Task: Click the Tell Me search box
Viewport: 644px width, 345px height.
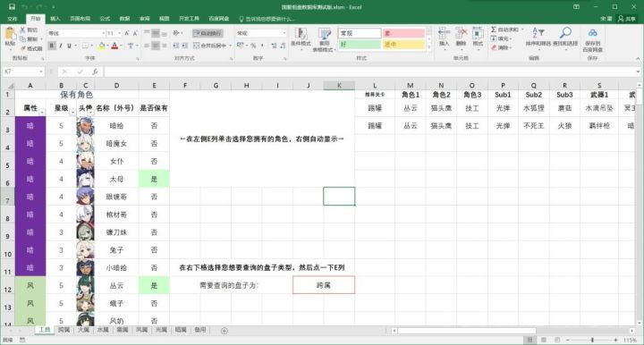Action: click(267, 19)
